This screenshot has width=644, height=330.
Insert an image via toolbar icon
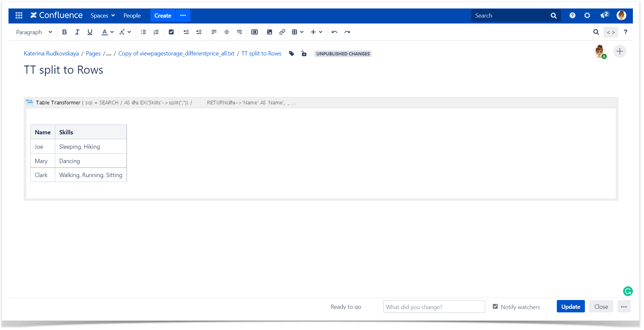tap(269, 32)
